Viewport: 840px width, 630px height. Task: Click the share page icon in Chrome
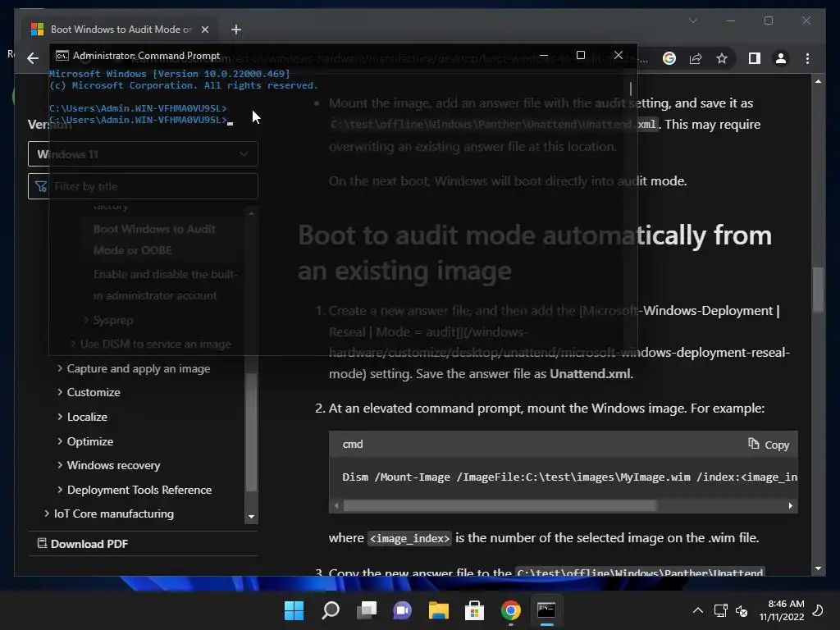pos(696,58)
